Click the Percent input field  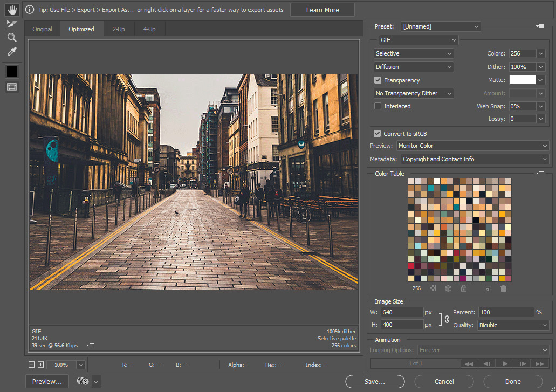(506, 312)
